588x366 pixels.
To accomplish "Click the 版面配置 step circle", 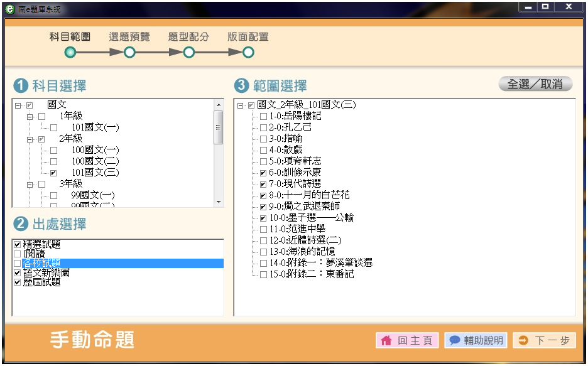I will (248, 53).
